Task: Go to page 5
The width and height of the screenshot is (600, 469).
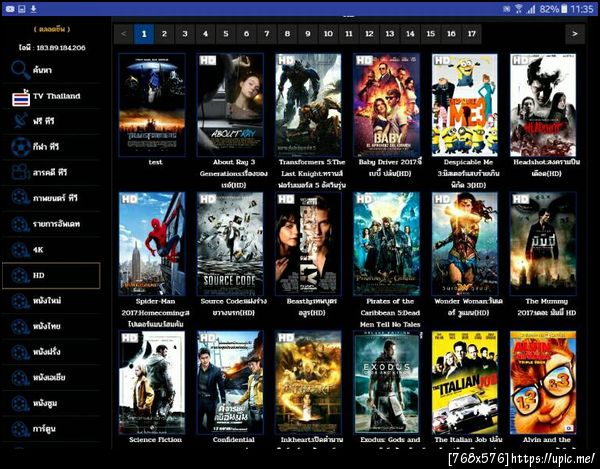Action: pos(226,34)
